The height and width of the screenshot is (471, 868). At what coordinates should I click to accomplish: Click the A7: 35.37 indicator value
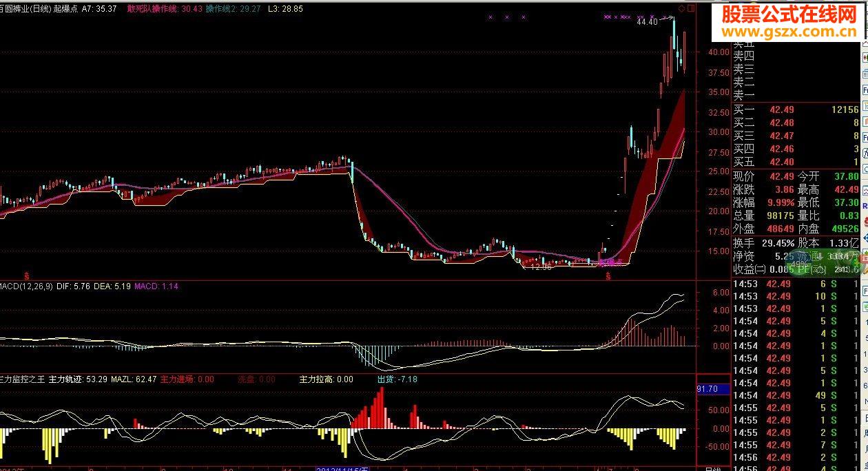(x=99, y=10)
